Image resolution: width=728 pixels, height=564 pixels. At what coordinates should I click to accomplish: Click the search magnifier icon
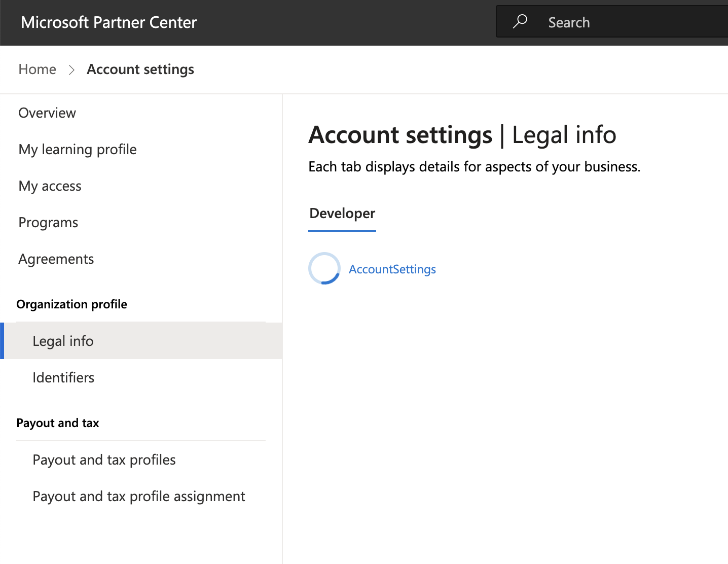click(x=520, y=22)
